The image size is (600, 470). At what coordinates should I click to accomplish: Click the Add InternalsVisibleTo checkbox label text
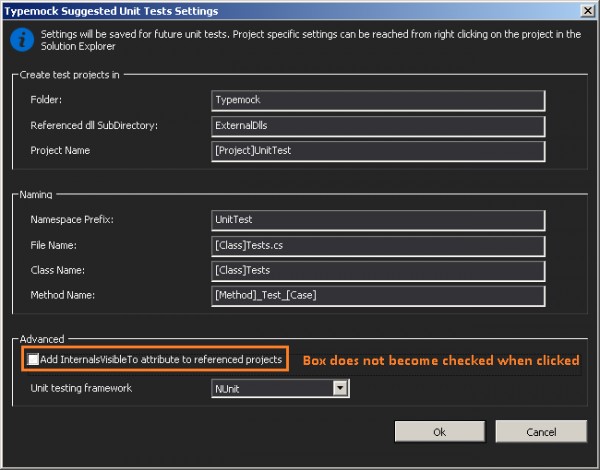tap(161, 359)
